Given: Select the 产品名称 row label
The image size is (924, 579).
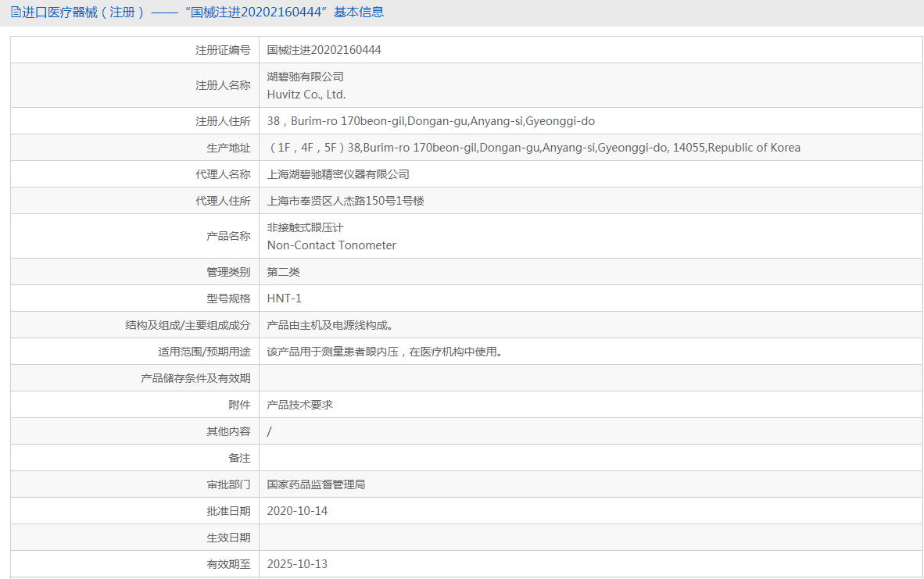Looking at the screenshot, I should (x=228, y=236).
